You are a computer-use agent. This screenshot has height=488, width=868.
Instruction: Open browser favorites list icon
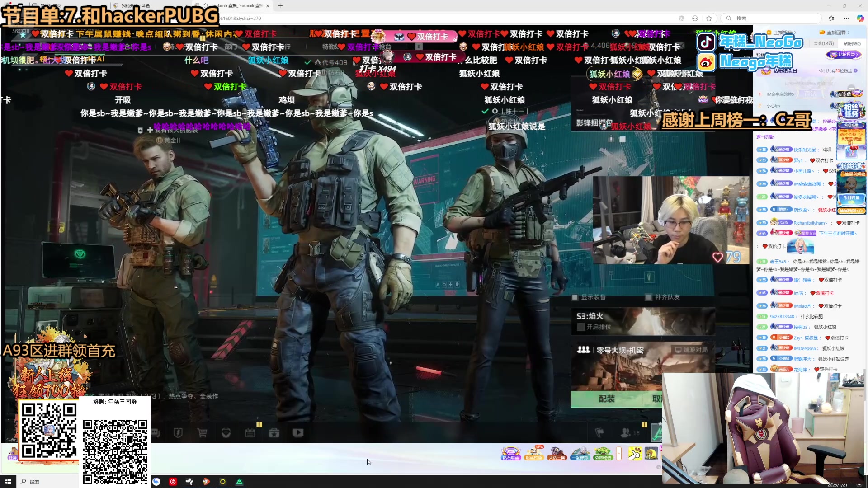pyautogui.click(x=831, y=18)
